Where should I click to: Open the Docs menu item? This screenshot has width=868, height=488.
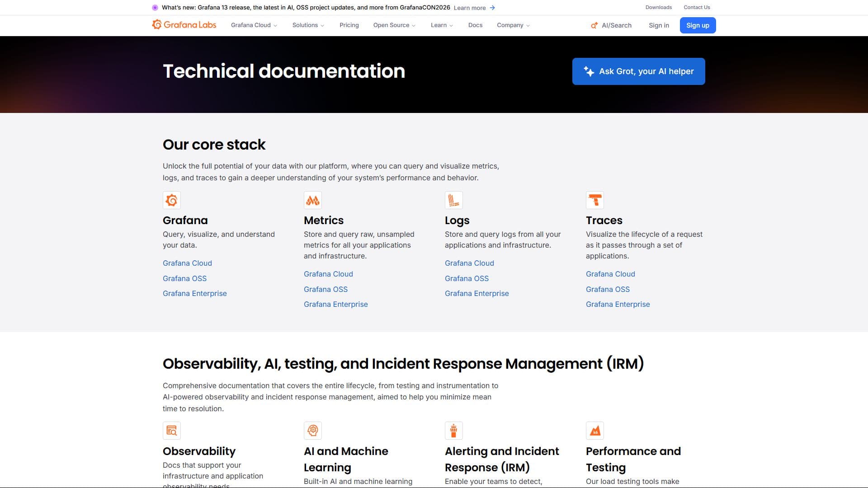click(475, 25)
